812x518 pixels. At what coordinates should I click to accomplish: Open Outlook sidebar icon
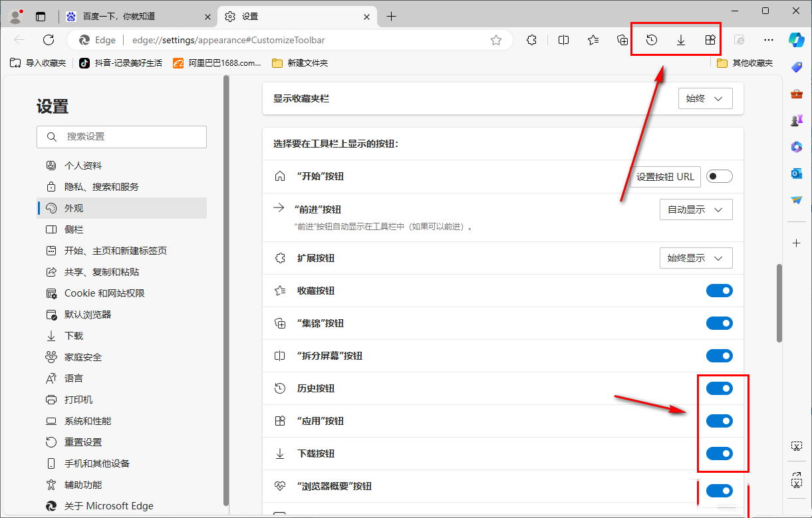pyautogui.click(x=797, y=174)
